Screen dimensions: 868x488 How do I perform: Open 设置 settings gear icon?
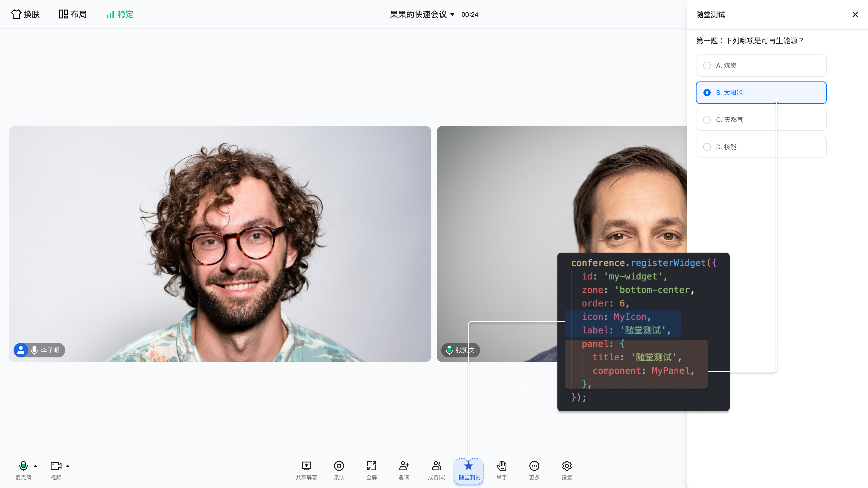[x=566, y=466]
